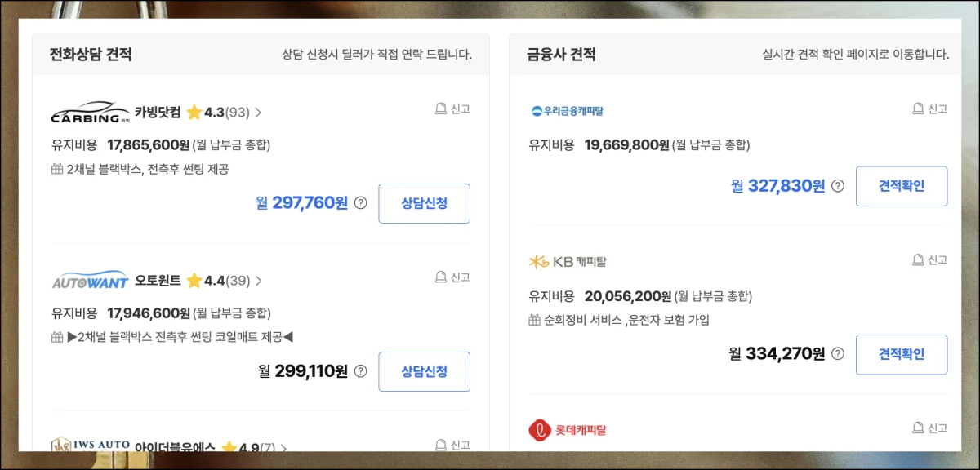Expand 오토원트 reviews chevron arrow
The height and width of the screenshot is (470, 980).
pyautogui.click(x=259, y=281)
